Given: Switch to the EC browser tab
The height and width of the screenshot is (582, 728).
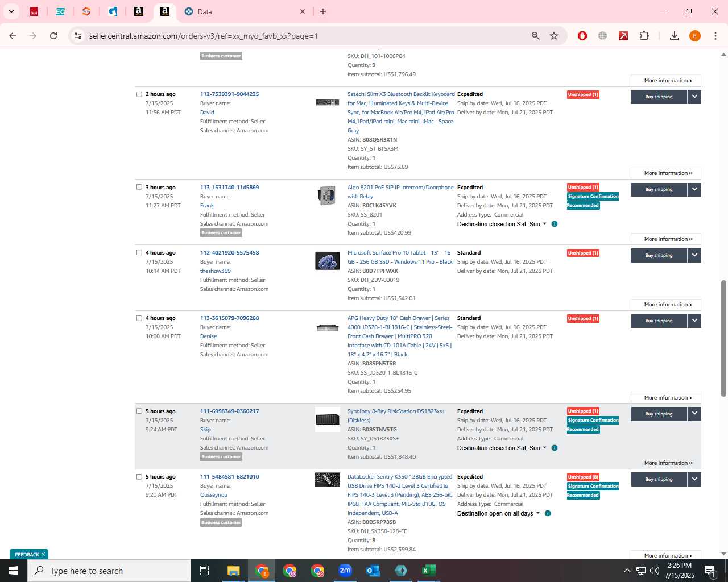Looking at the screenshot, I should point(60,11).
